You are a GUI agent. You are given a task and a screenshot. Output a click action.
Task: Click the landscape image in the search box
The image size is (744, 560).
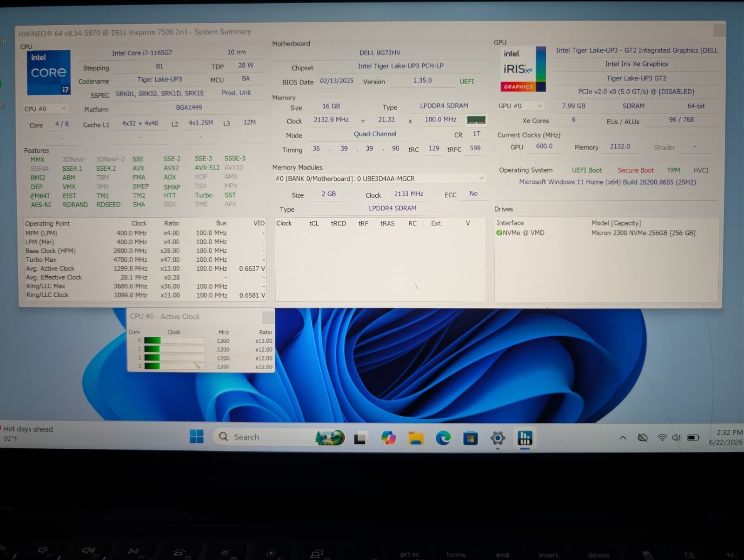pos(330,437)
